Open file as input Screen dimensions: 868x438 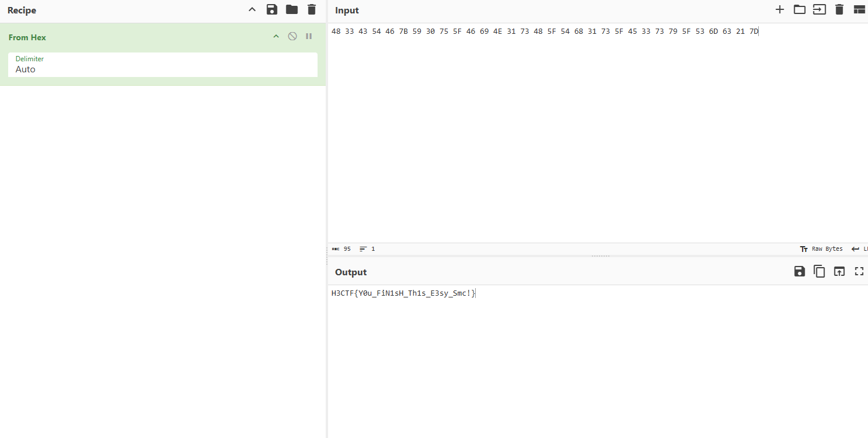[819, 9]
